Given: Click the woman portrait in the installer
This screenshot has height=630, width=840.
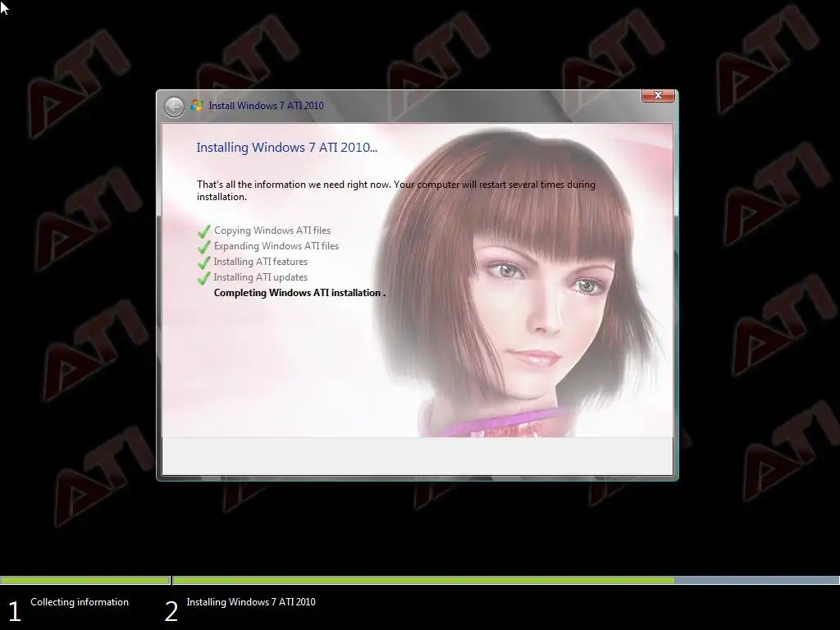Looking at the screenshot, I should (519, 284).
